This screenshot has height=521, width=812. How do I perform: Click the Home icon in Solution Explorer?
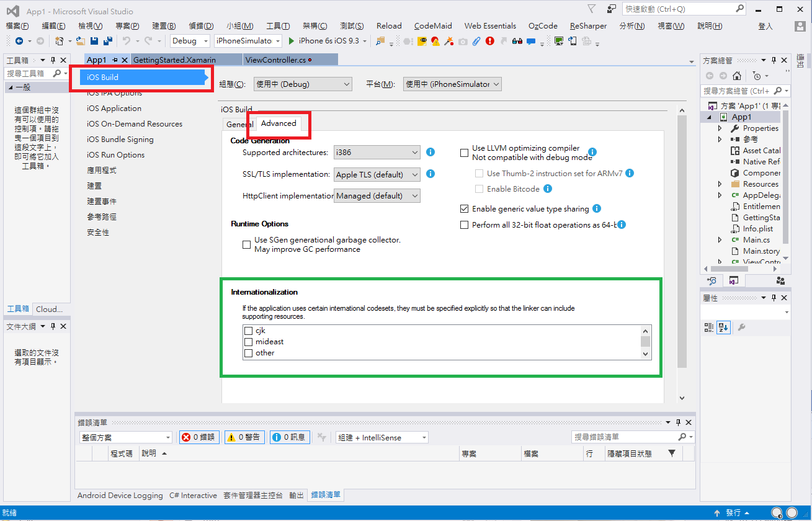pos(736,76)
